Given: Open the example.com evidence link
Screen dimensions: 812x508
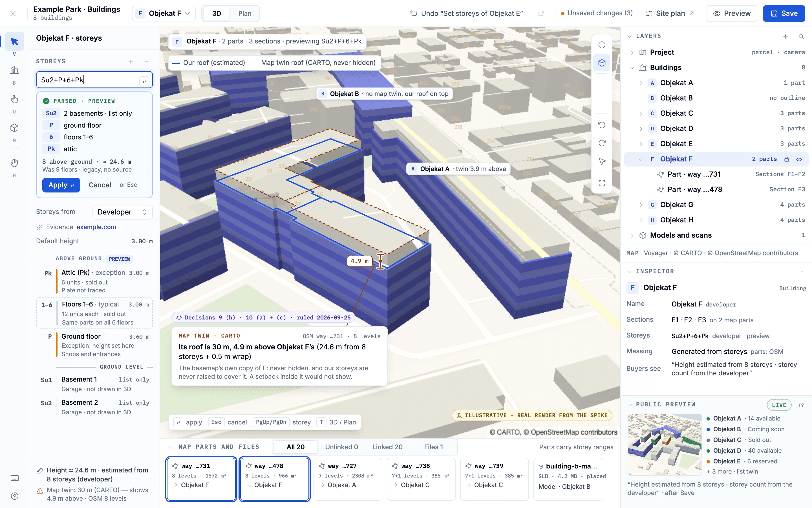Looking at the screenshot, I should 96,227.
